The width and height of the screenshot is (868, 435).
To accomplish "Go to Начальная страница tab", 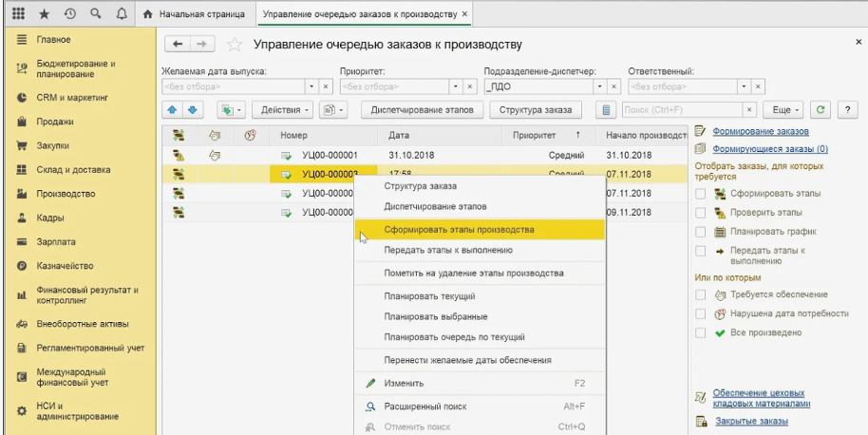I will [195, 14].
